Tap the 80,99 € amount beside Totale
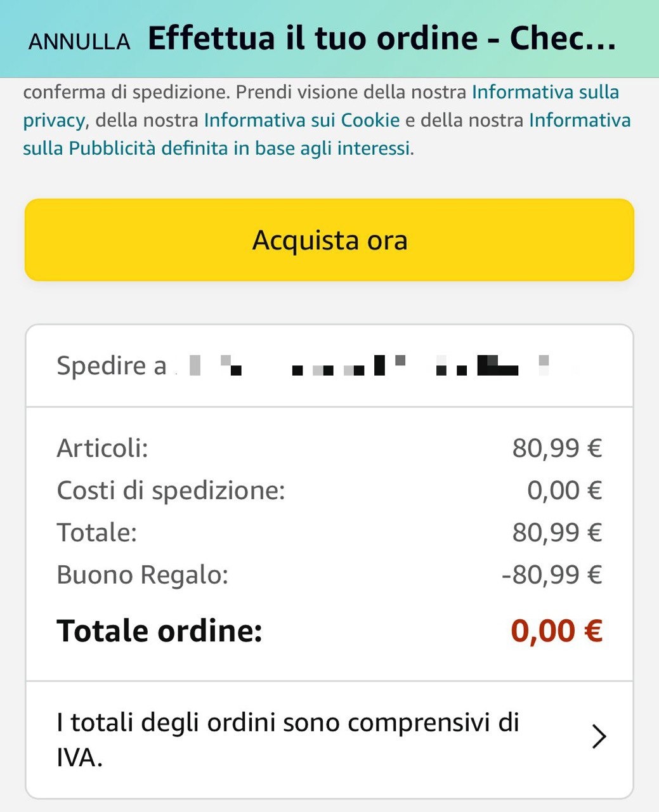This screenshot has width=659, height=812. point(557,532)
